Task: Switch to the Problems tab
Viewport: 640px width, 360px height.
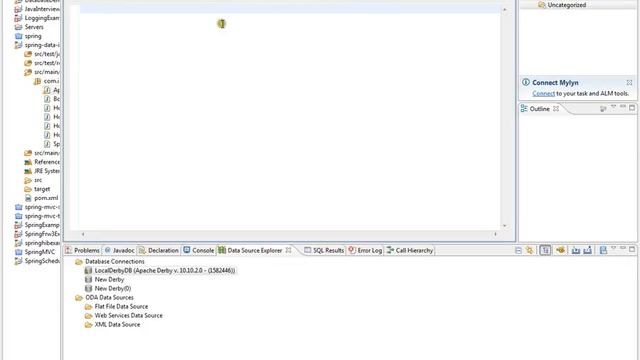Action: tap(82, 250)
